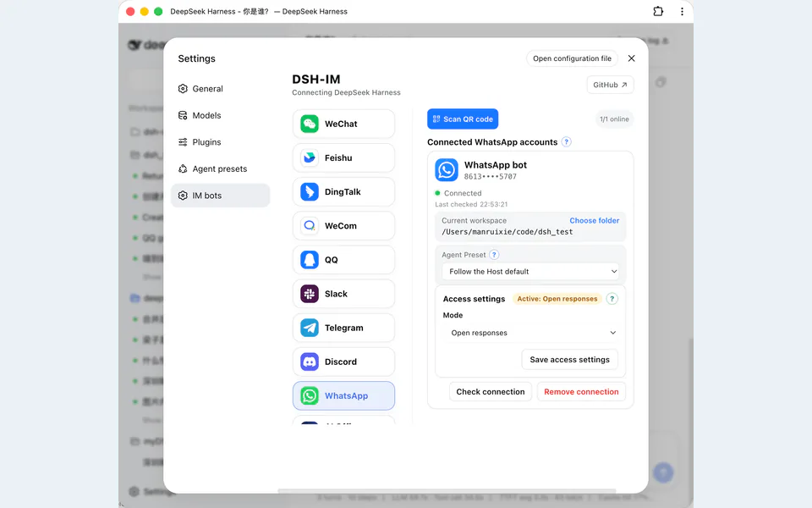Click the workspace path /Users/manruixie/code/dsh_test
The width and height of the screenshot is (812, 508).
point(507,232)
